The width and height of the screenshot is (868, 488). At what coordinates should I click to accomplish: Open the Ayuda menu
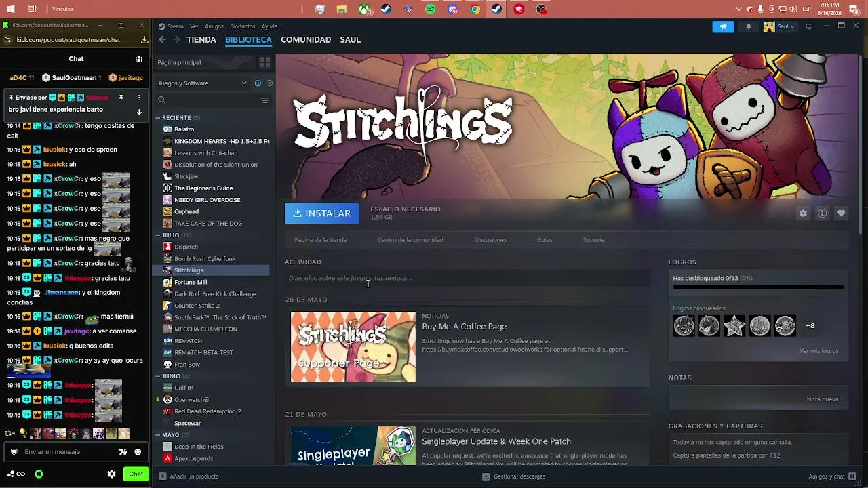pyautogui.click(x=270, y=26)
